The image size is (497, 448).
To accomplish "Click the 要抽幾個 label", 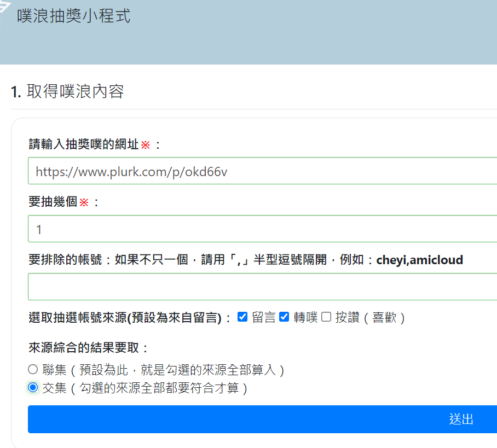I will pos(53,202).
